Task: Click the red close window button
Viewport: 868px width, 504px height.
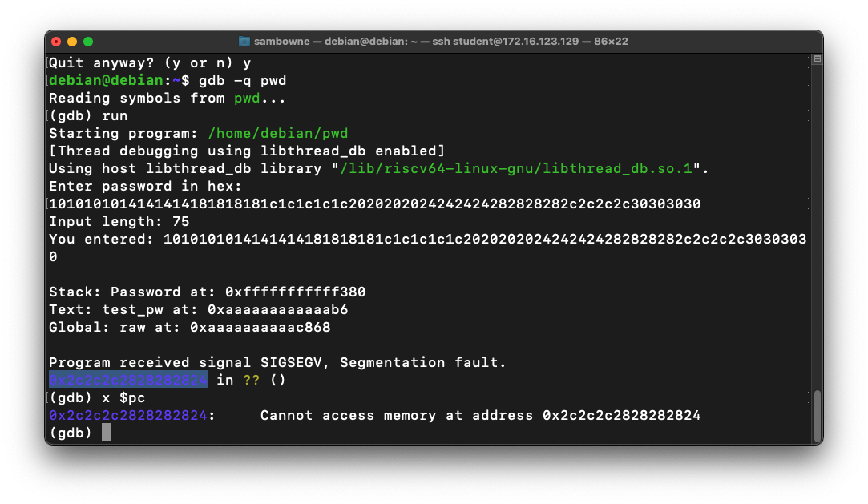Action: tap(56, 42)
